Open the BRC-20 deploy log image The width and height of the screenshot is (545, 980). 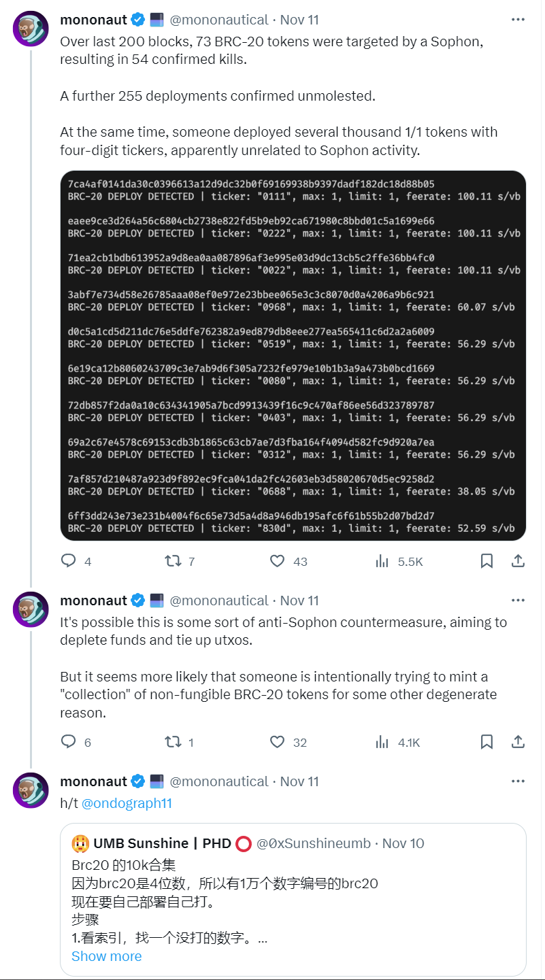pyautogui.click(x=293, y=356)
